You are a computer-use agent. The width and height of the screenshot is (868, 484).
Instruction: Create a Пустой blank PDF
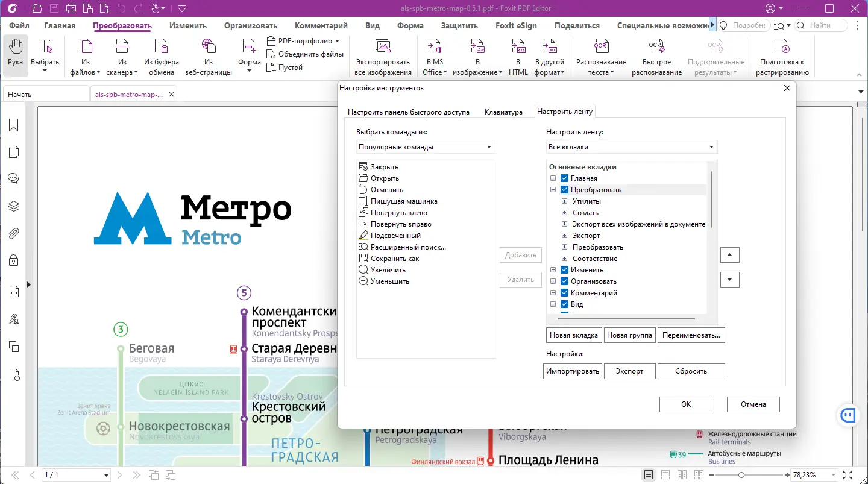click(x=285, y=68)
